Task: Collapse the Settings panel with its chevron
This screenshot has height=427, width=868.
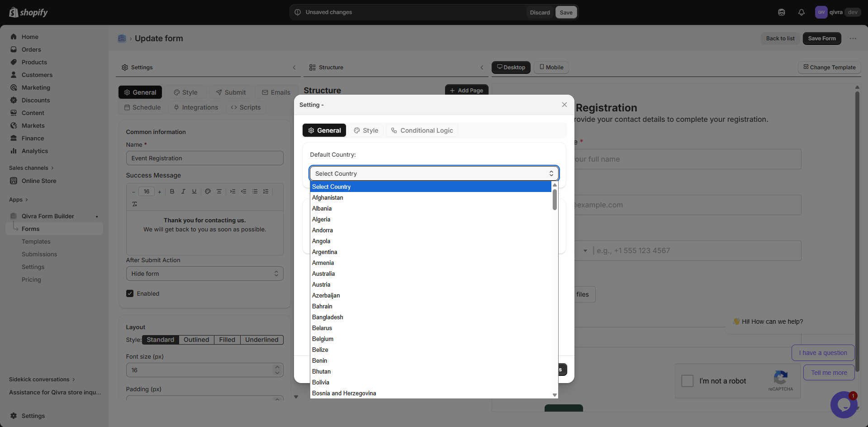Action: point(294,67)
